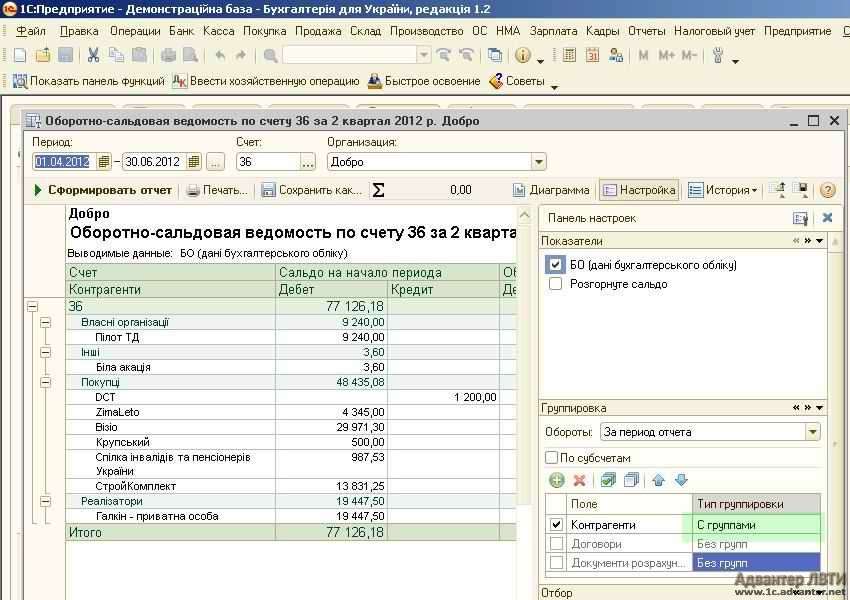This screenshot has width=850, height=600.
Task: Click check all grouping fields icon
Action: (608, 480)
